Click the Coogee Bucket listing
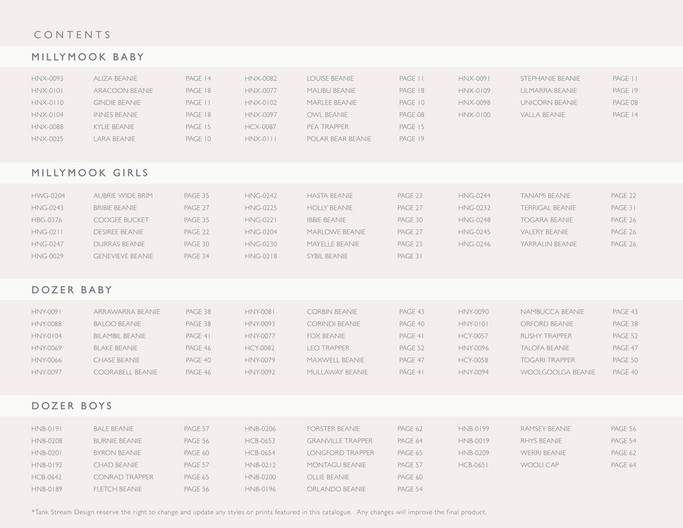 coord(121,220)
